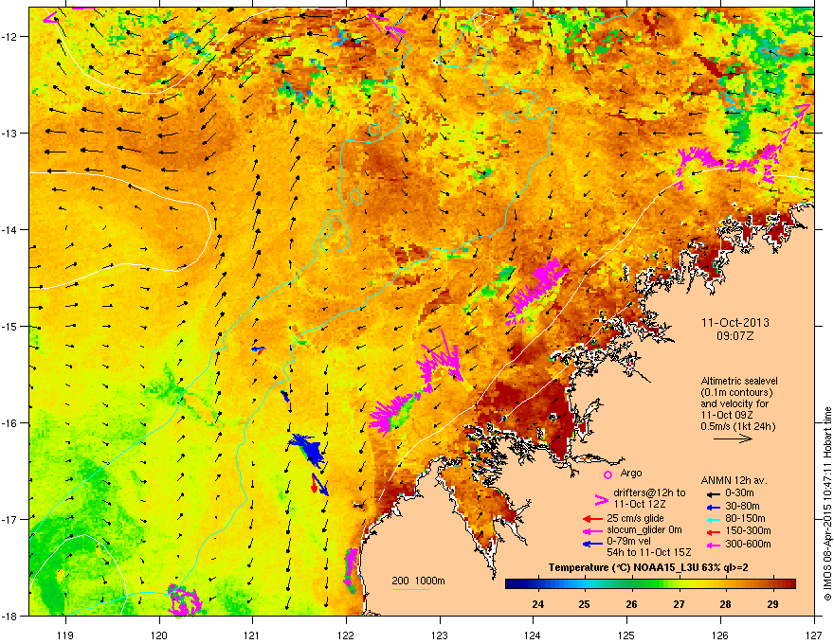
Task: Click the 29 tick label on the color bar
Action: tap(772, 604)
